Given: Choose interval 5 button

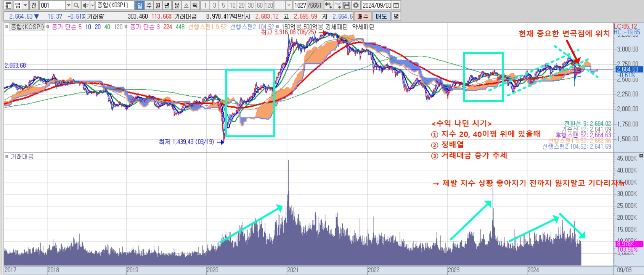Looking at the screenshot, I should (223, 5).
